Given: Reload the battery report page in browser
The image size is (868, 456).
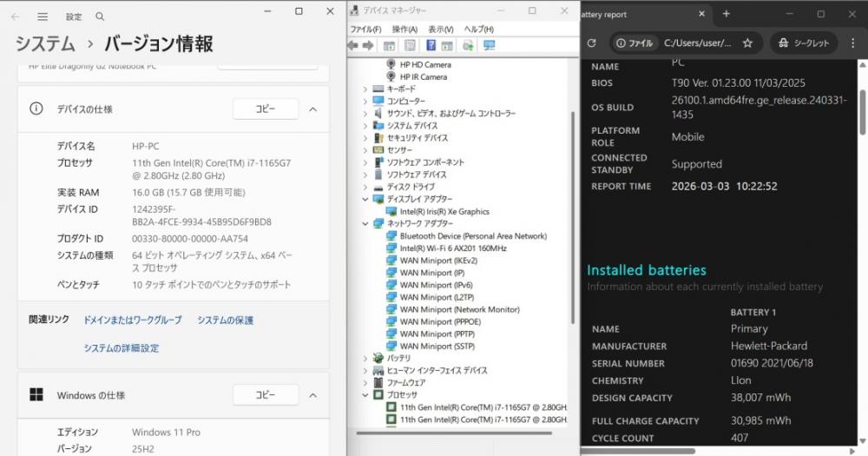Looking at the screenshot, I should pyautogui.click(x=591, y=43).
